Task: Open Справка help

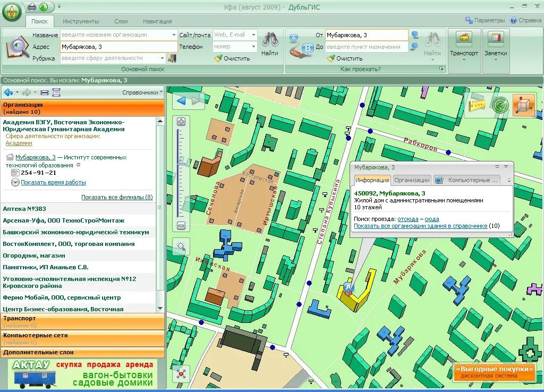Action: pyautogui.click(x=525, y=20)
